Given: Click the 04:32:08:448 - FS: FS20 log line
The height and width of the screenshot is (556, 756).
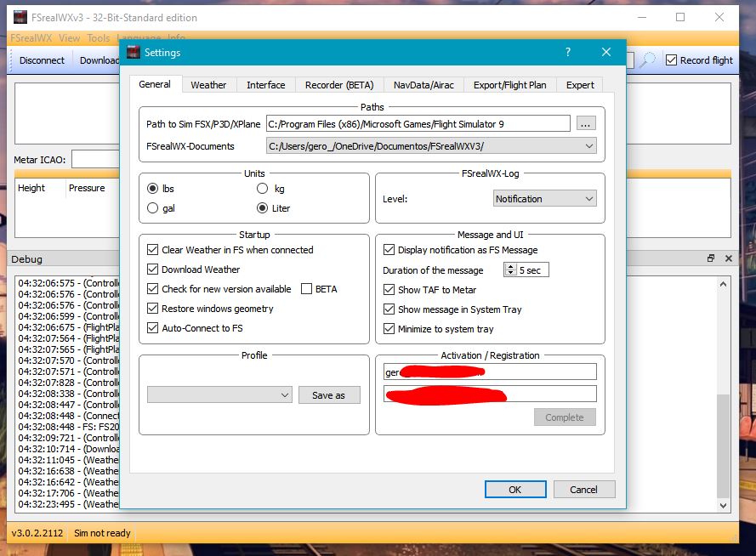Looking at the screenshot, I should pyautogui.click(x=68, y=427).
